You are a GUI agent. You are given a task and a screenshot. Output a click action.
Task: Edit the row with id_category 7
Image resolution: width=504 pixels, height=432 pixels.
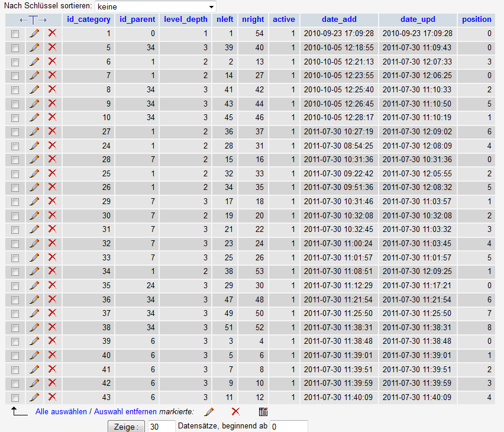point(34,75)
